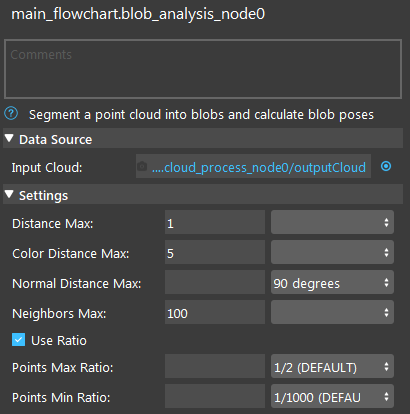Viewport: 410px width, 414px height.
Task: Open the Points Min Ratio dropdown
Action: tap(332, 396)
